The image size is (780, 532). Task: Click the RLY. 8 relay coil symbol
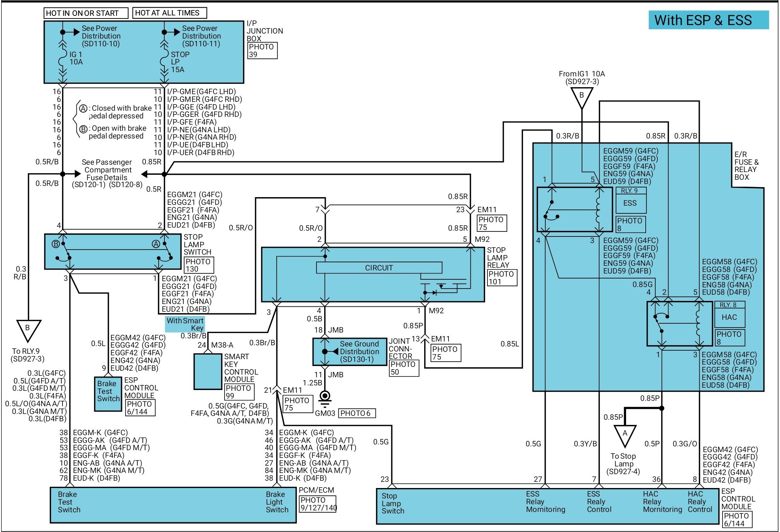[699, 323]
